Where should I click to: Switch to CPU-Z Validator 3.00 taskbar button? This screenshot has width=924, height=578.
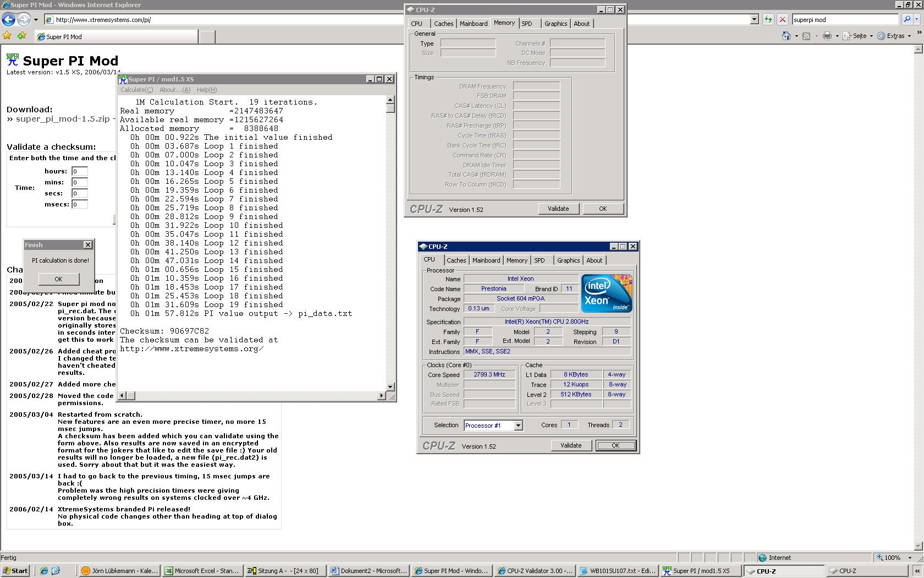click(535, 571)
